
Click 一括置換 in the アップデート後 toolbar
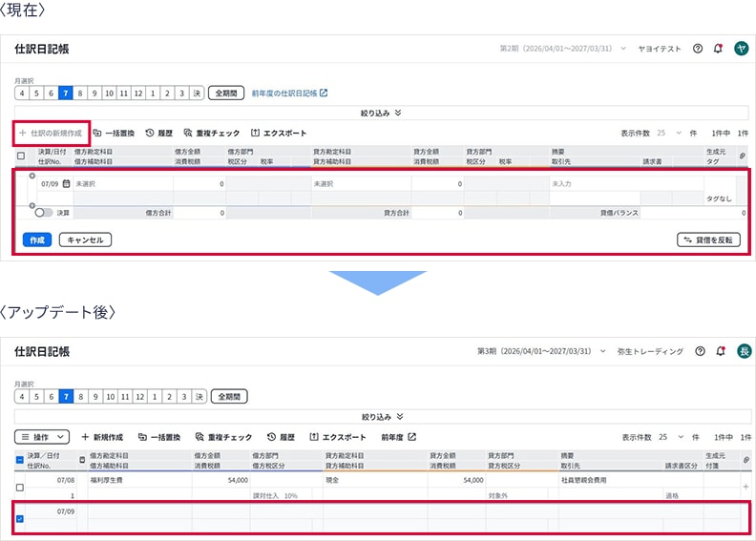159,437
